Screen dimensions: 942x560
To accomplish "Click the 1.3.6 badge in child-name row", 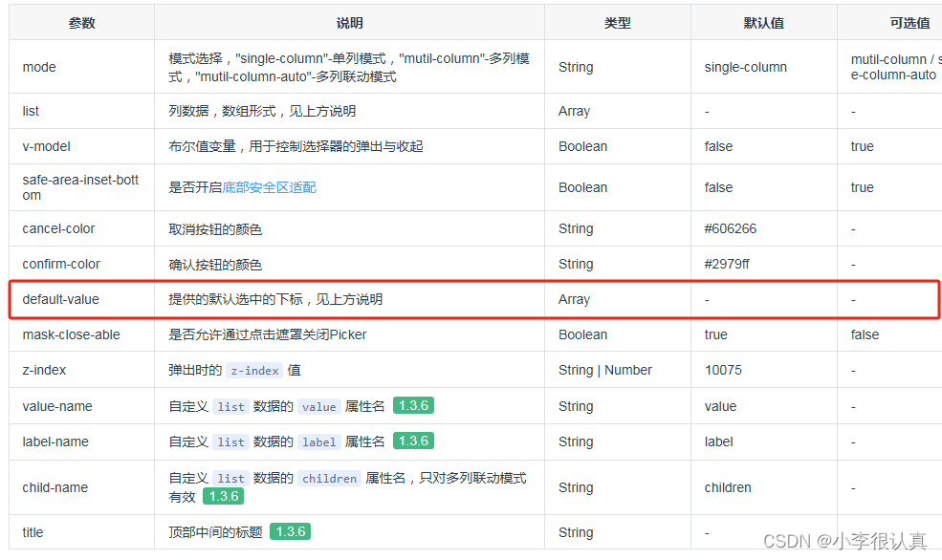I will tap(222, 496).
